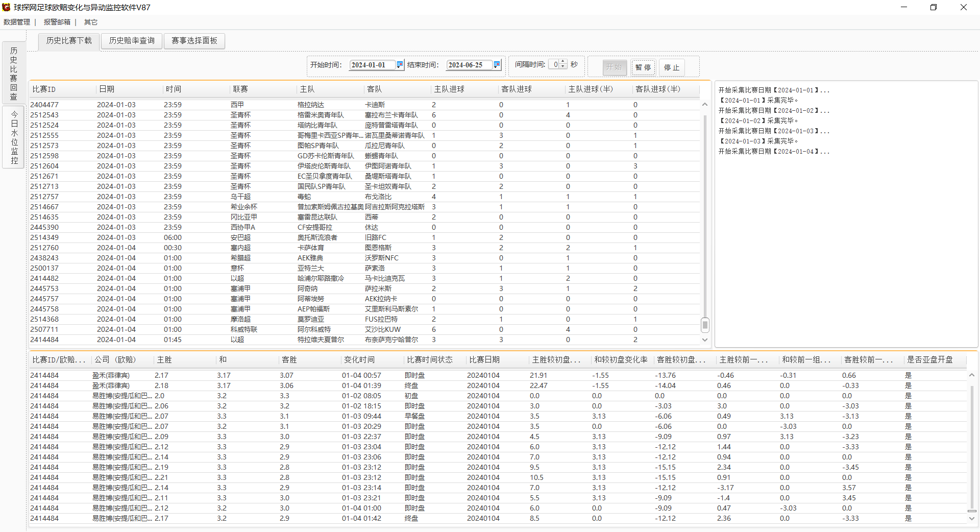Click 早餐盘 status in odds table
This screenshot has height=532, width=980.
click(x=414, y=416)
